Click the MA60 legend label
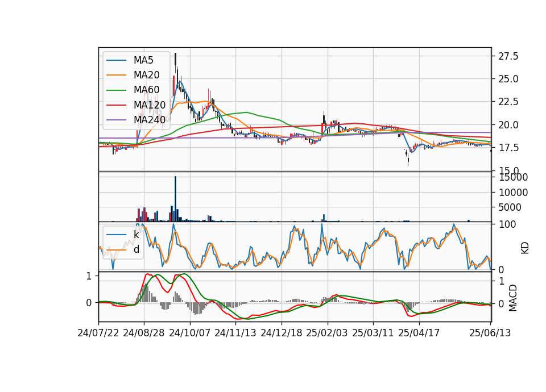Image resolution: width=546 pixels, height=392 pixels. [x=146, y=90]
